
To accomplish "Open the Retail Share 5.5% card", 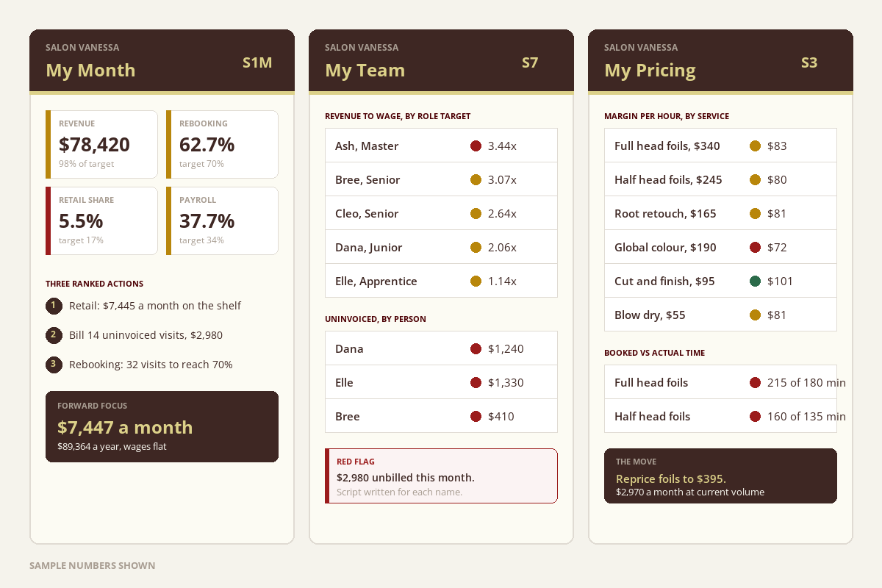I will click(101, 220).
